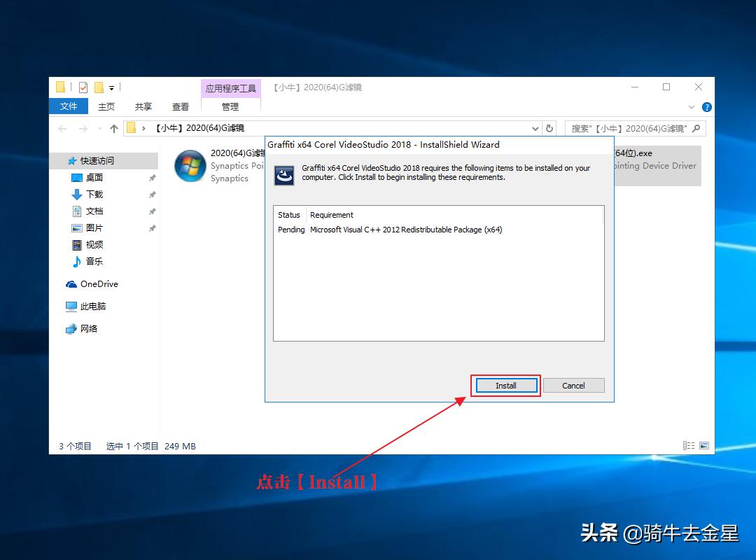
Task: Unpin 下载 via its pin icon
Action: 153,195
